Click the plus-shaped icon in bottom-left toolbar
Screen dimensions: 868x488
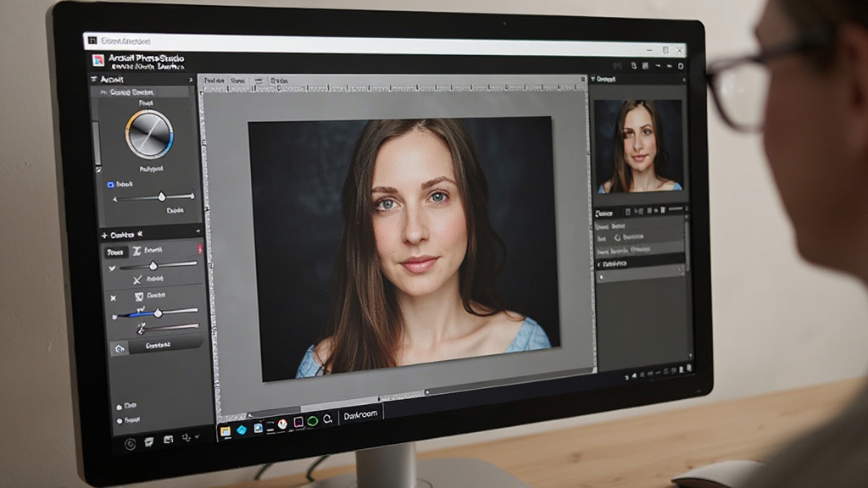click(186, 437)
